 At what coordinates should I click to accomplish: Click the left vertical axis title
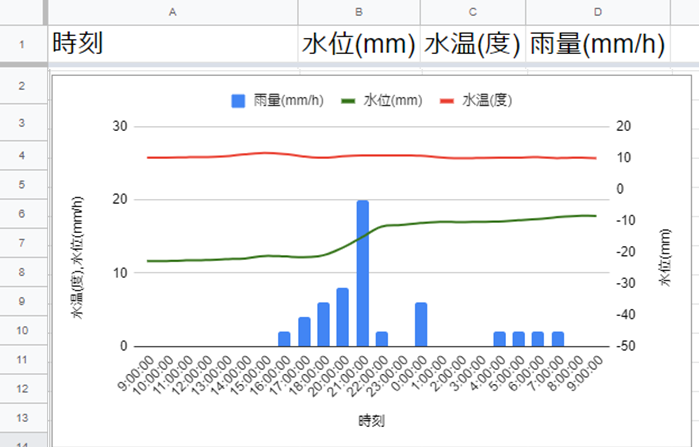(x=77, y=256)
